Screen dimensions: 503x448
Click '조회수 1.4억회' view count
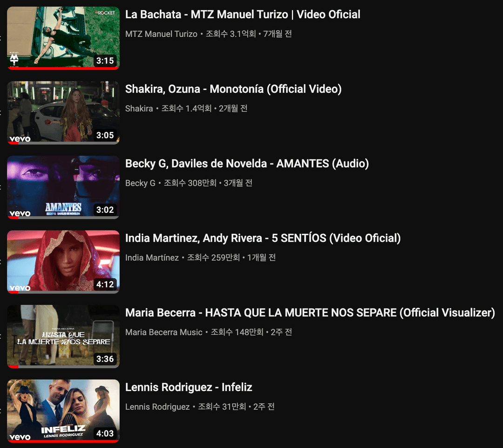pyautogui.click(x=186, y=109)
